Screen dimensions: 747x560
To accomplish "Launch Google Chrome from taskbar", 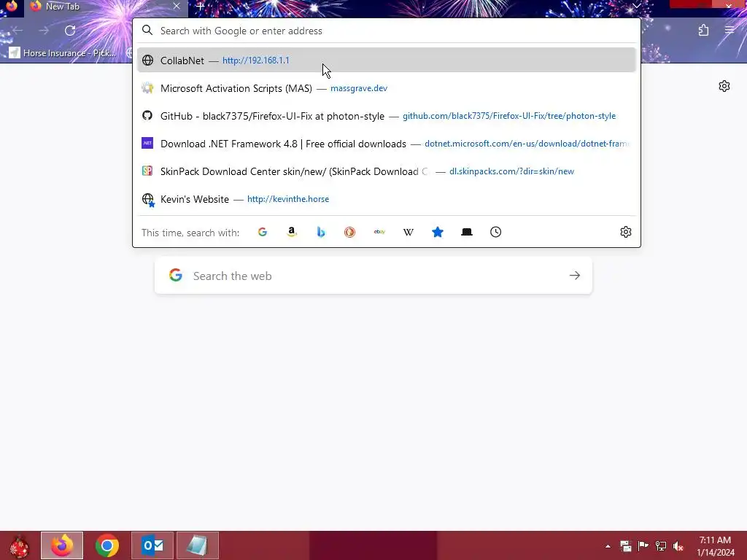I will pos(107,545).
